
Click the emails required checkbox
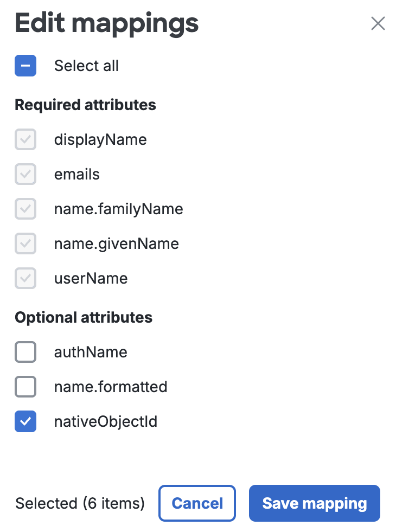(25, 174)
